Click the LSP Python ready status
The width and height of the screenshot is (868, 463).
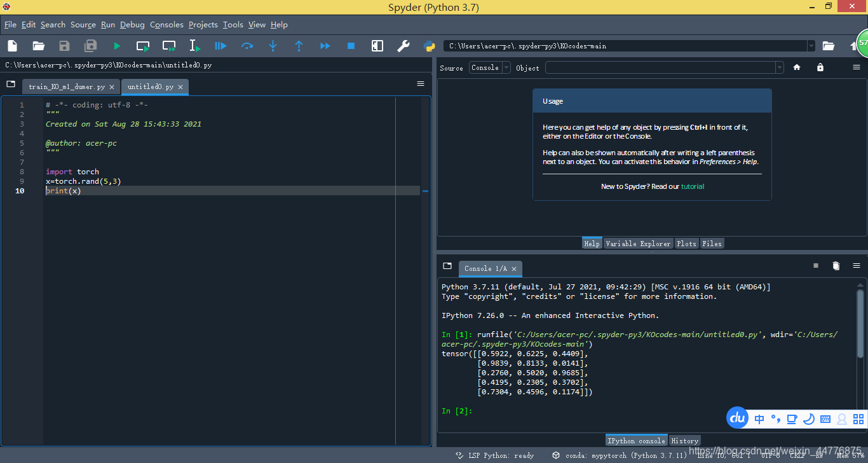pos(495,455)
